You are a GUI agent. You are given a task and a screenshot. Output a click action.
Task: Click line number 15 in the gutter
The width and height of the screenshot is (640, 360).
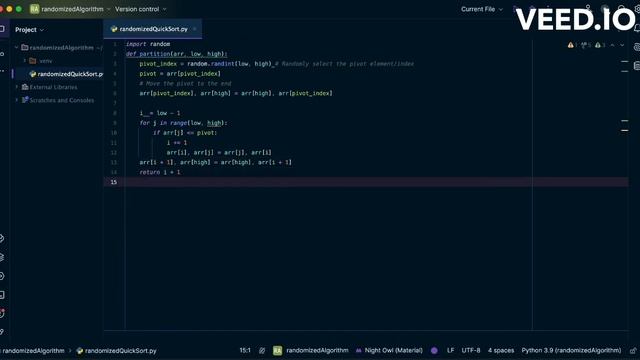[x=113, y=182]
